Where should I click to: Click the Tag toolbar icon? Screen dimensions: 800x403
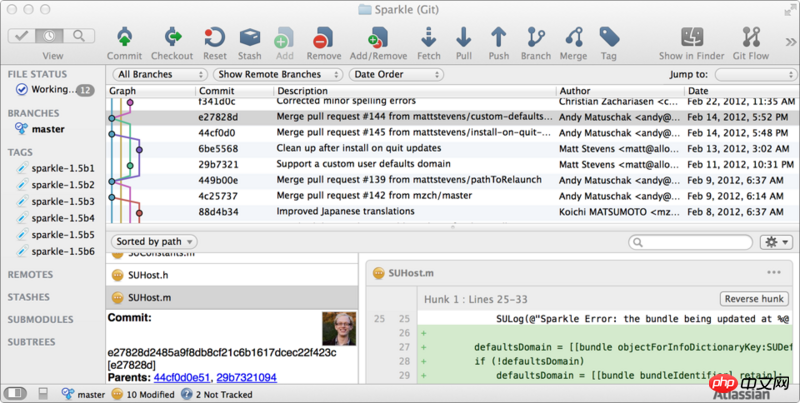click(609, 38)
